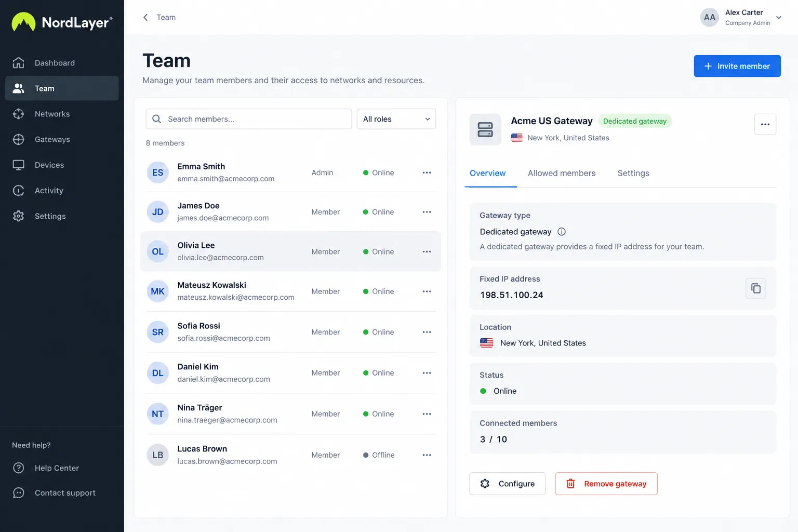Go to Gateways in the sidebar
Viewport: 798px width, 532px height.
click(62, 139)
